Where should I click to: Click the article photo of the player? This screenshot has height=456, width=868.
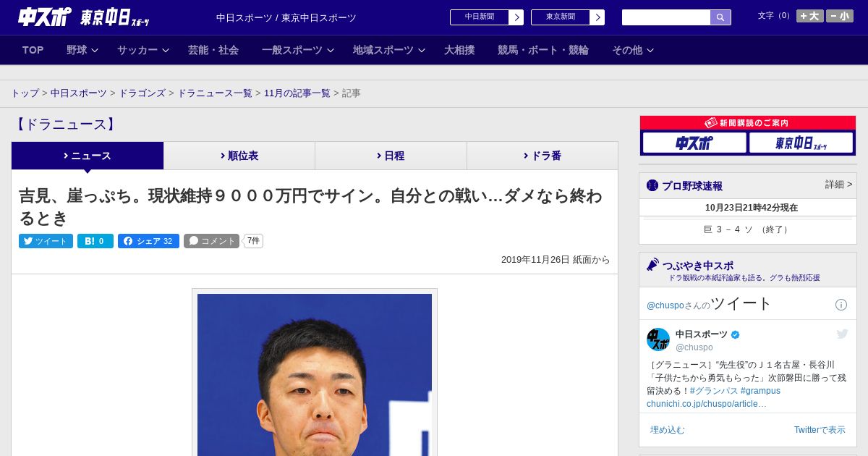click(315, 375)
